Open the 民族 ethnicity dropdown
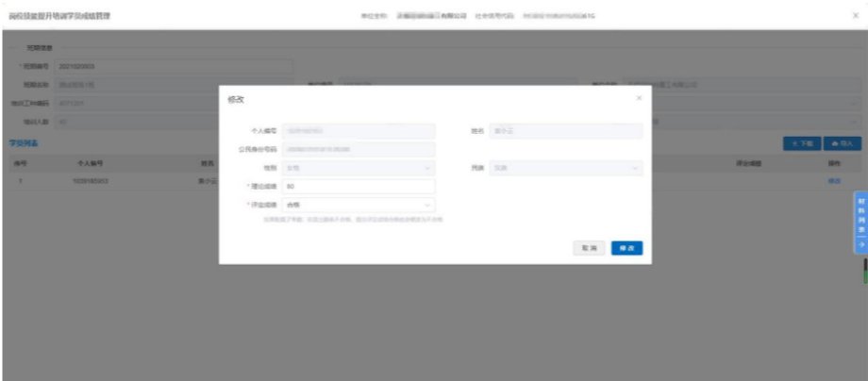 [x=566, y=168]
